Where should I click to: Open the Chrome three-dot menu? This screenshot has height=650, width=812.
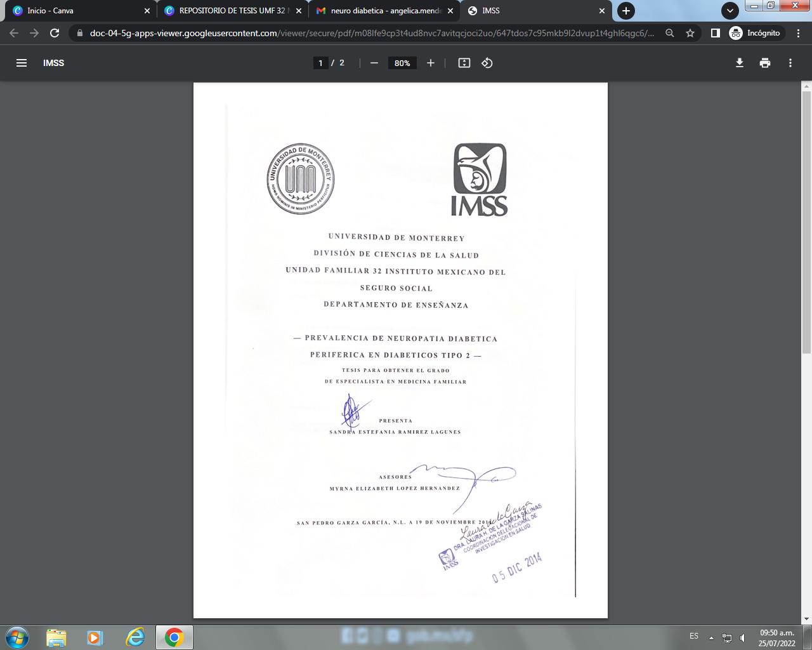pos(799,33)
